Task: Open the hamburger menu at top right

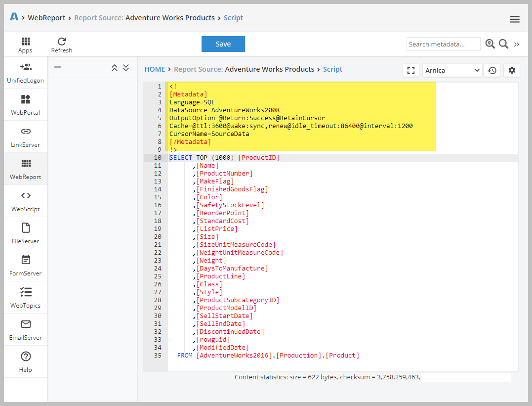Action: pos(514,19)
